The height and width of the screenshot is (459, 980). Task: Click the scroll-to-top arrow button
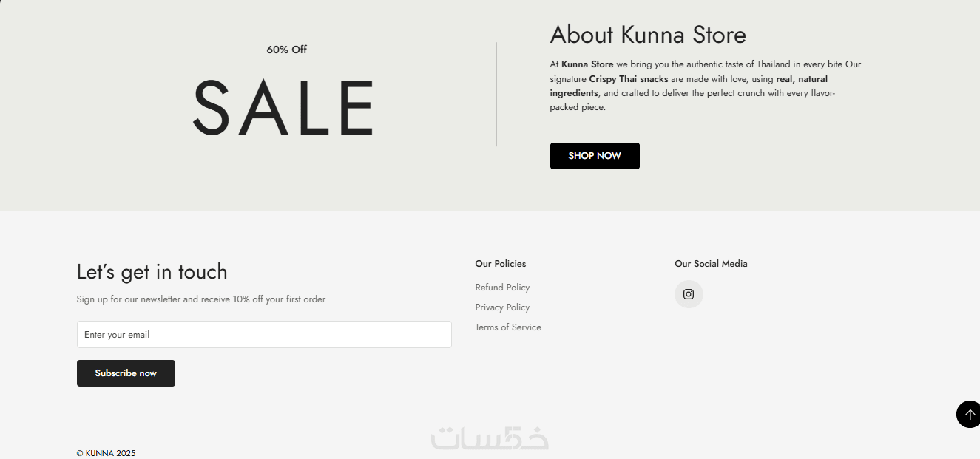[x=968, y=415]
